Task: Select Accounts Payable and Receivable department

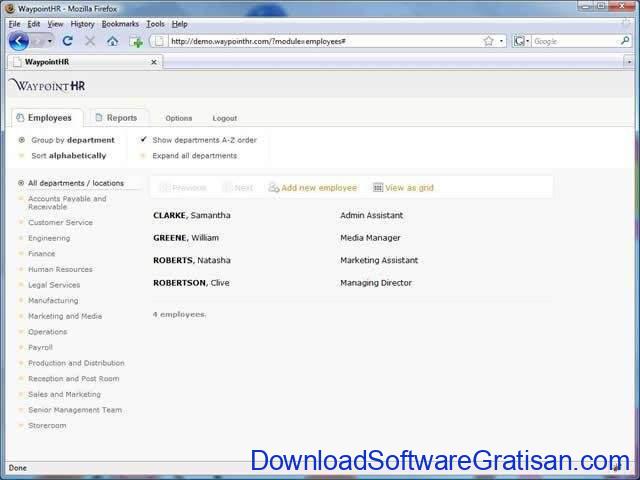Action: (x=67, y=203)
